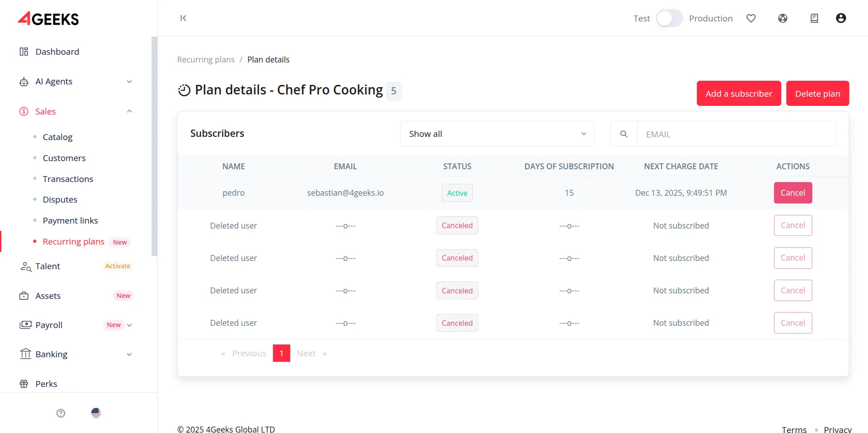The image size is (868, 433).
Task: Click the Recurring plans breadcrumb link
Action: click(x=206, y=60)
